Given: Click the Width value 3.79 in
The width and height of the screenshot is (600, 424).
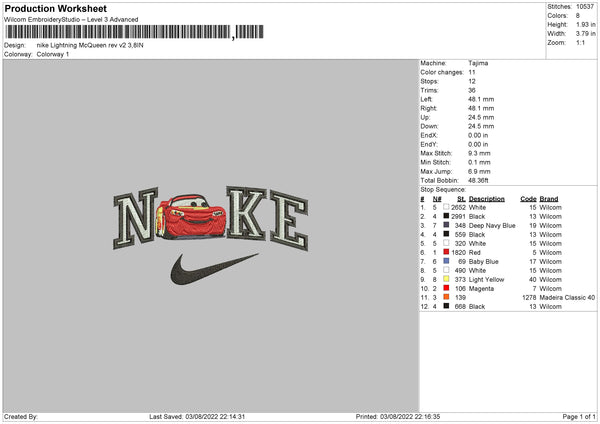Looking at the screenshot, I should [x=586, y=34].
